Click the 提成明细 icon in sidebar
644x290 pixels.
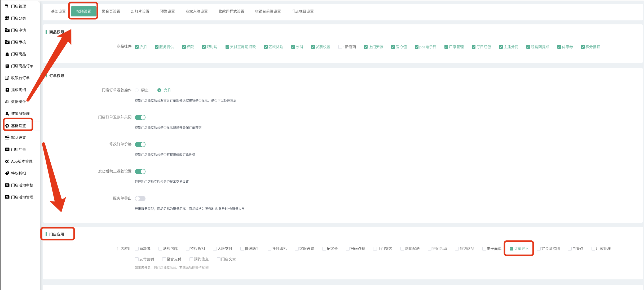(x=7, y=90)
